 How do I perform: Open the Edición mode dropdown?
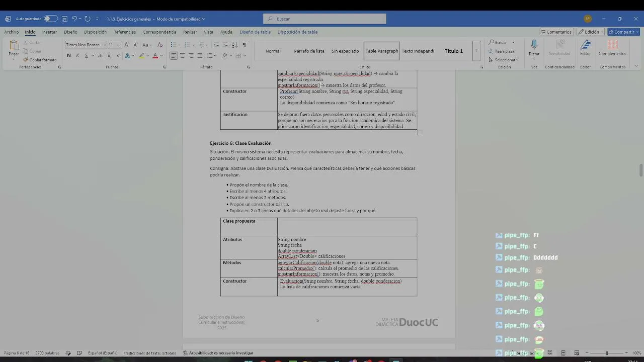click(590, 32)
